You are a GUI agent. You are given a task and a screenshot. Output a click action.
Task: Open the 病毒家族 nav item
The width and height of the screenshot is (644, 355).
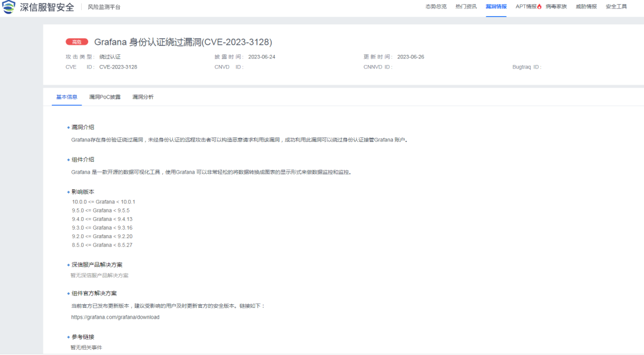pyautogui.click(x=556, y=7)
